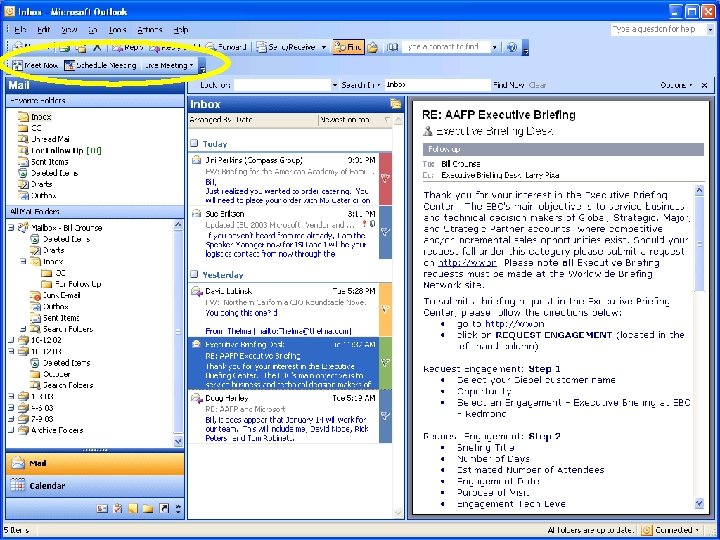Screen dimensions: 720x540
Task: Open the Actions menu
Action: click(x=150, y=30)
